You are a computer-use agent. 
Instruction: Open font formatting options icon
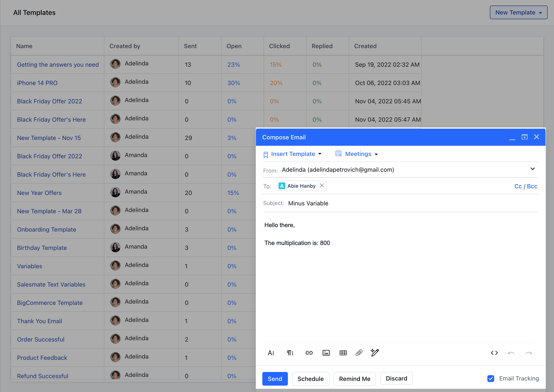click(x=271, y=353)
